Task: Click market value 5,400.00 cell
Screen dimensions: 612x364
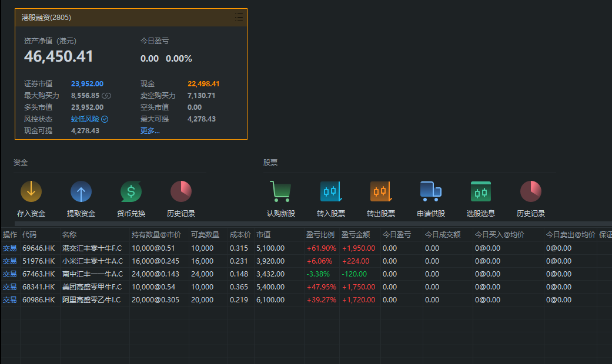Action: [270, 287]
